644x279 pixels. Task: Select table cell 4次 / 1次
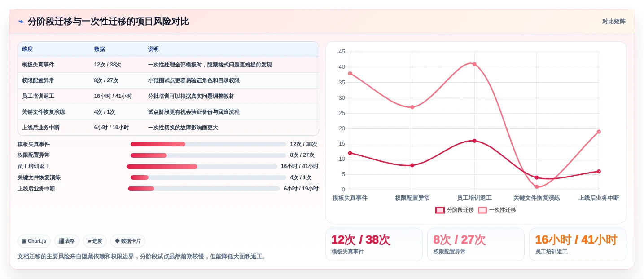(x=105, y=112)
